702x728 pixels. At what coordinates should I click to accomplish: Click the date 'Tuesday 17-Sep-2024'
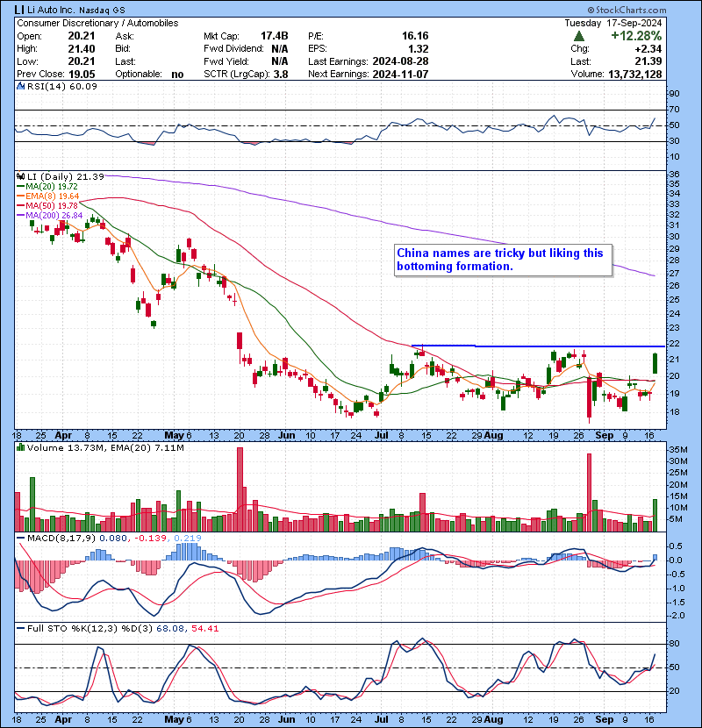pos(612,23)
